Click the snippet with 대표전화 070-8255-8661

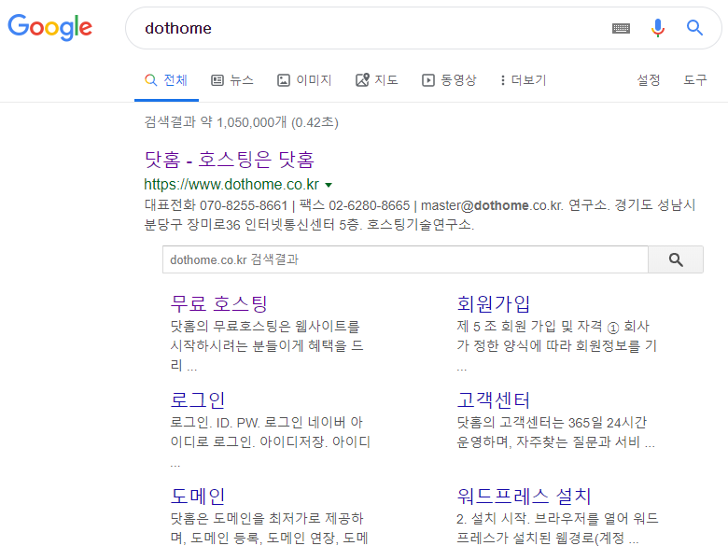pos(420,205)
